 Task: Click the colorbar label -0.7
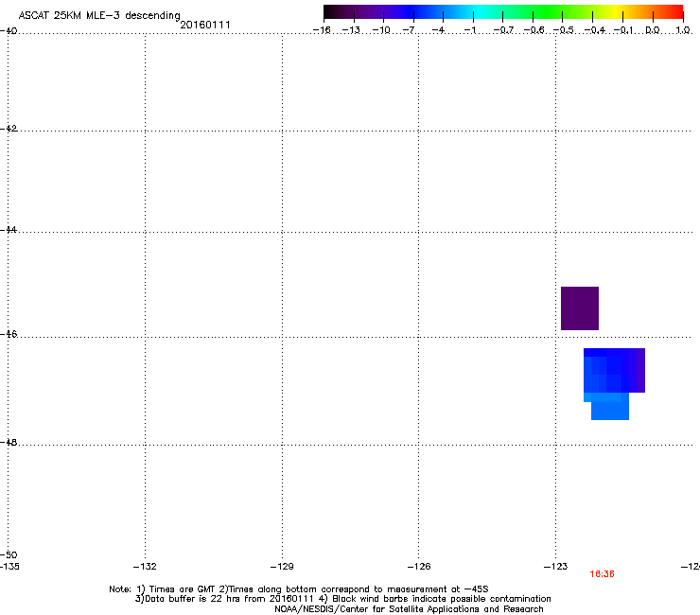(503, 30)
